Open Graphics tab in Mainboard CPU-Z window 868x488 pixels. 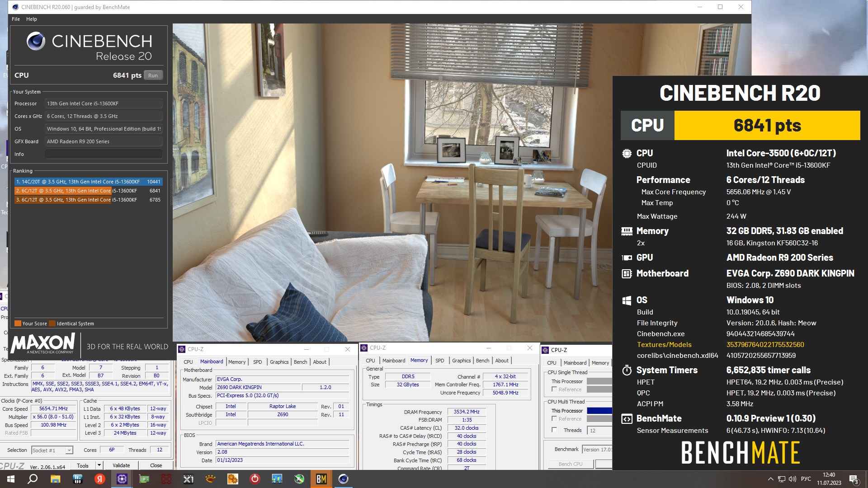tap(279, 362)
